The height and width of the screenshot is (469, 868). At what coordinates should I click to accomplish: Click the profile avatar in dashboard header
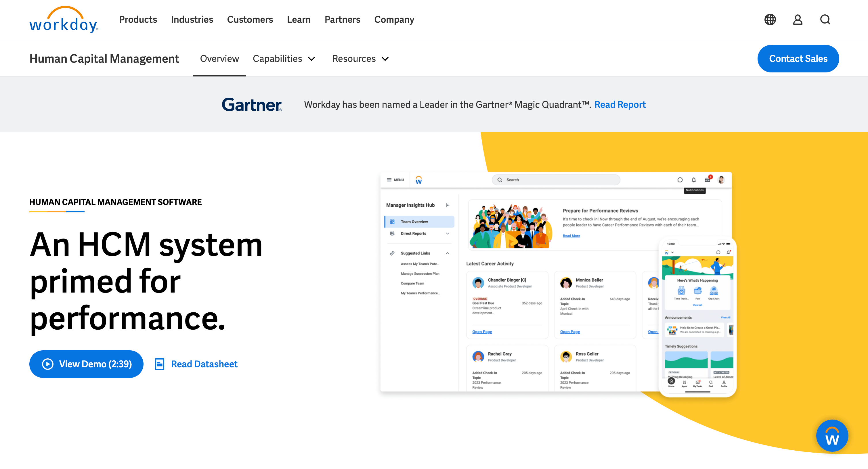coord(721,180)
